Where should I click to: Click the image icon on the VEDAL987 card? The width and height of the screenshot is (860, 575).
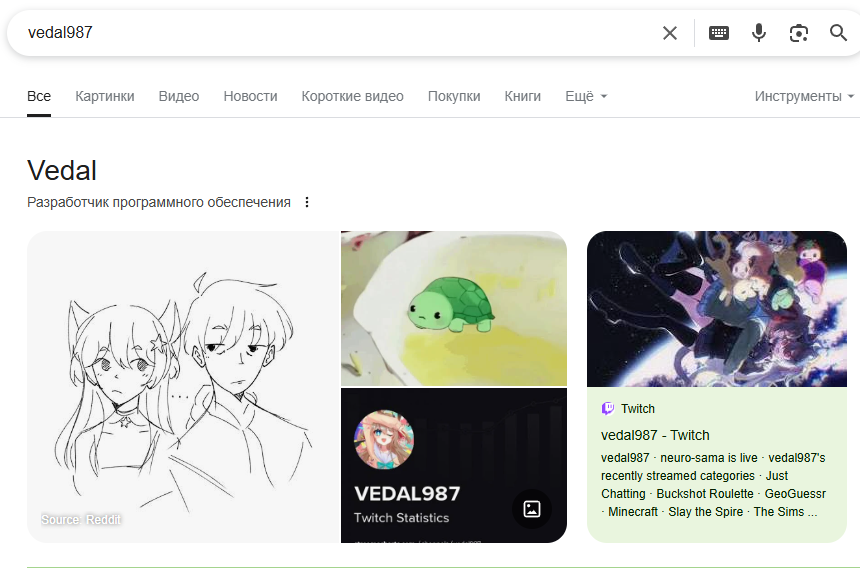click(x=531, y=509)
